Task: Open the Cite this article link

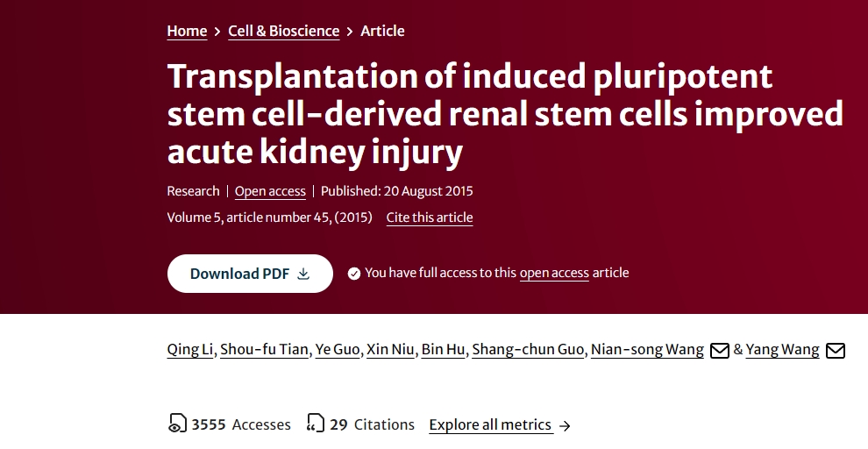Action: click(430, 217)
